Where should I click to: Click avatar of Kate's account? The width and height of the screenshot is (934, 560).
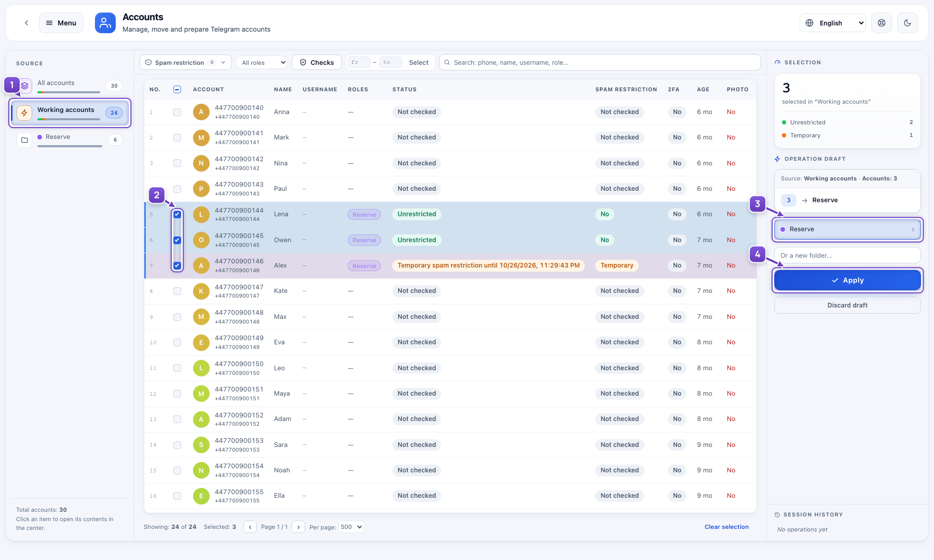click(201, 291)
